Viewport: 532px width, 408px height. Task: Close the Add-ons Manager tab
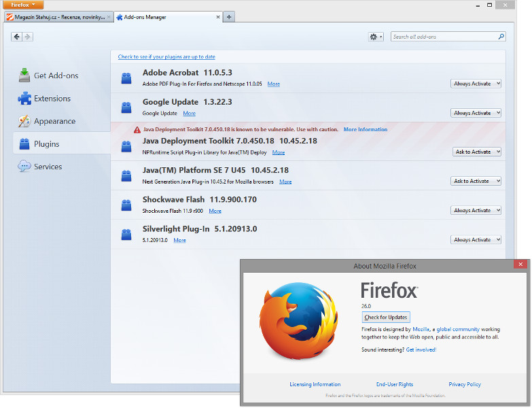click(x=218, y=17)
